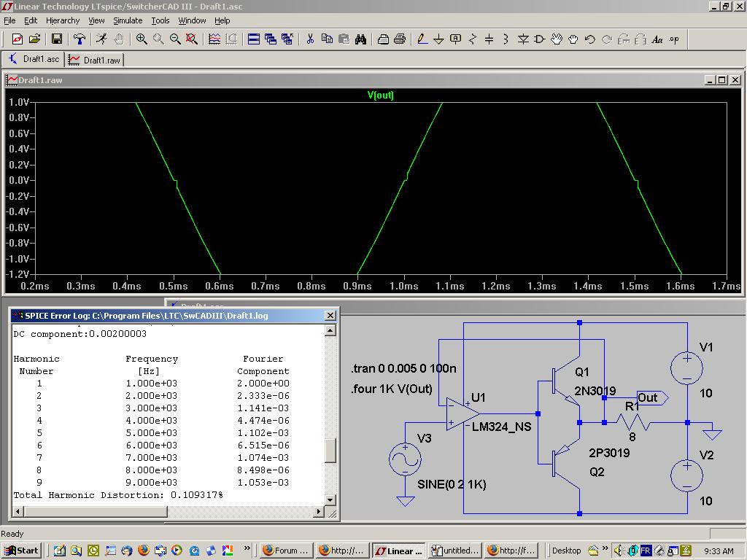Image resolution: width=747 pixels, height=560 pixels.
Task: Click the Zoom In magnifier icon
Action: coord(142,39)
